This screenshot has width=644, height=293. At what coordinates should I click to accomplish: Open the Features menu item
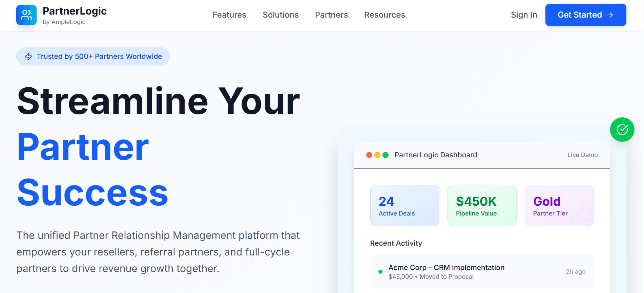pyautogui.click(x=229, y=15)
